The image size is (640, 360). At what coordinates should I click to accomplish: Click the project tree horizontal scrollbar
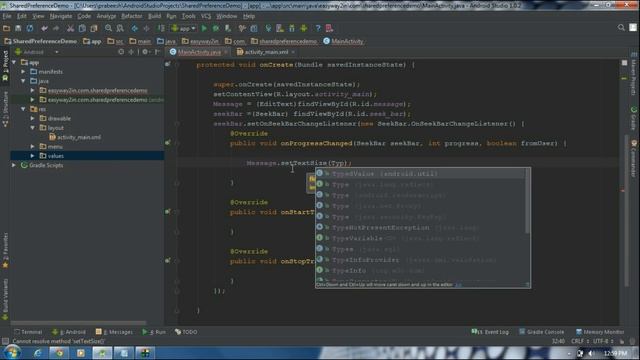pos(78,322)
